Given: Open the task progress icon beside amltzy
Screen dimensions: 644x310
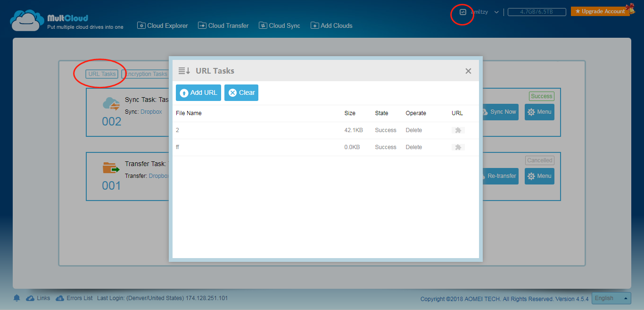Looking at the screenshot, I should tap(462, 12).
